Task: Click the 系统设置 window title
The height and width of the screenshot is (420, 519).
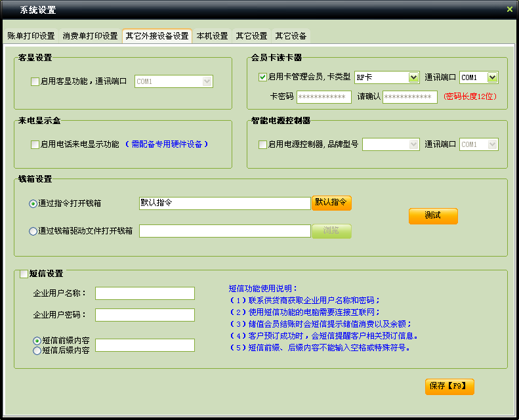Action: (38, 10)
